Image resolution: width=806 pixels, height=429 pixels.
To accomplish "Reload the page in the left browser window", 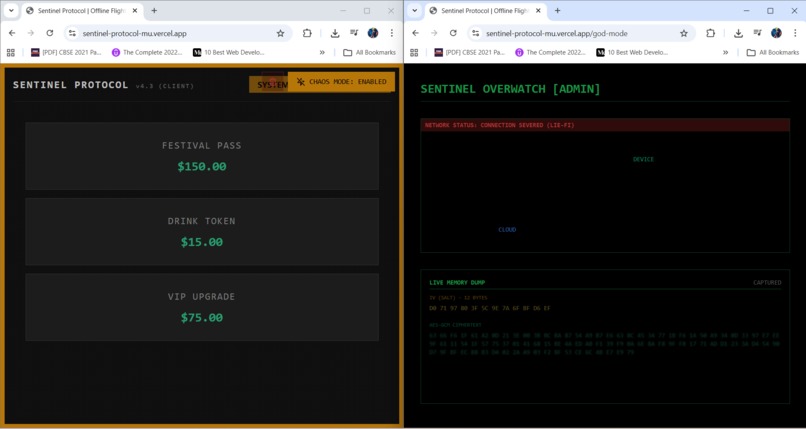I will 49,33.
